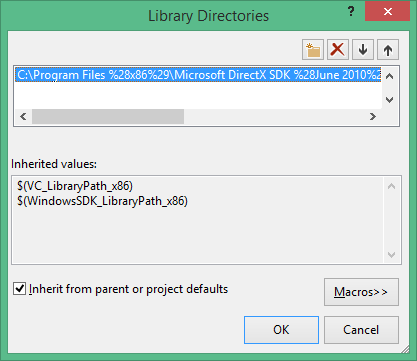The image size is (417, 361).
Task: Click the inherited values' scroll up arrow
Action: pyautogui.click(x=392, y=186)
